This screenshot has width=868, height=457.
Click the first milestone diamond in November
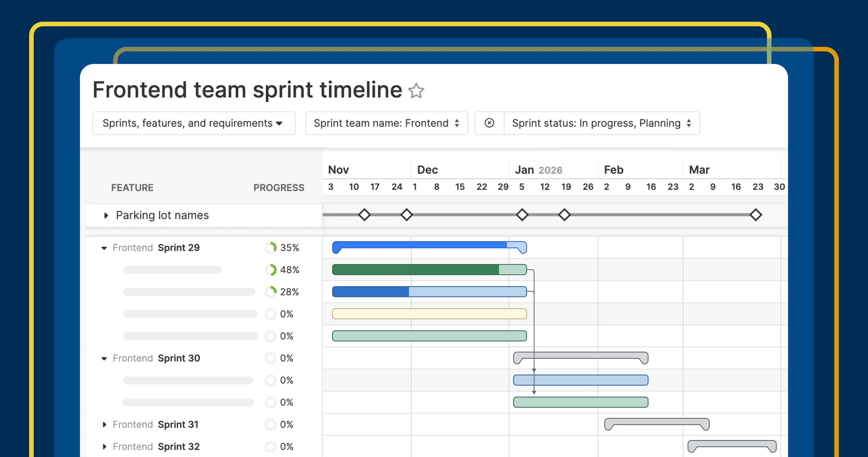point(364,215)
